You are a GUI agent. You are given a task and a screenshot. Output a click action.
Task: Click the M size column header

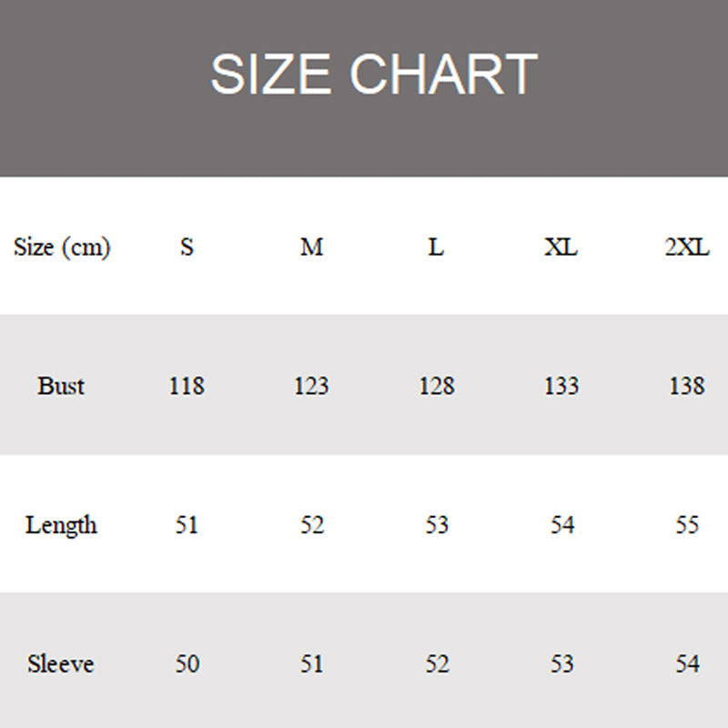pyautogui.click(x=311, y=248)
